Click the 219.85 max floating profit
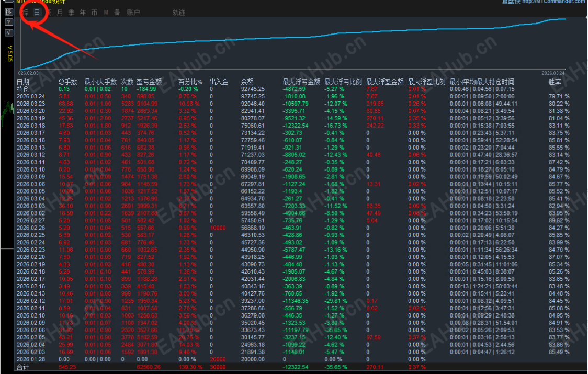The height and width of the screenshot is (374, 588). [375, 104]
